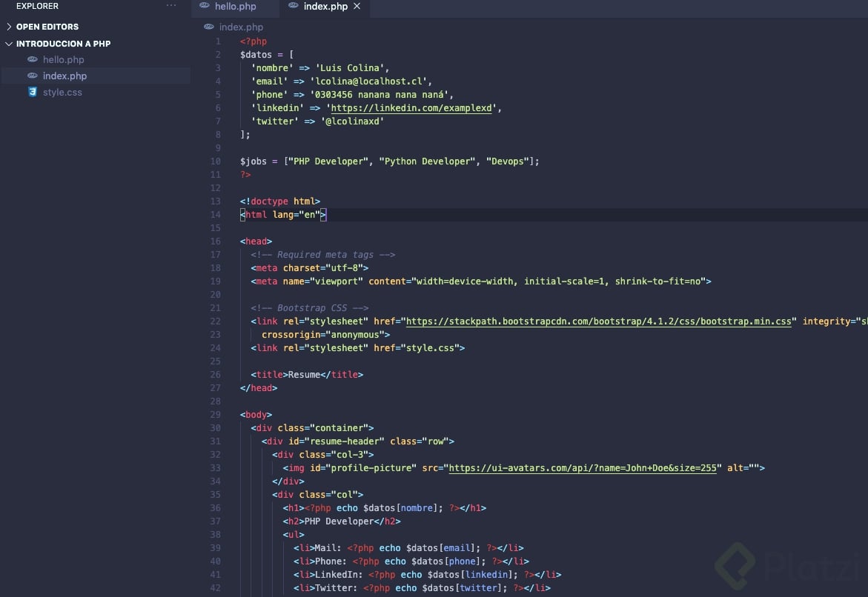This screenshot has height=597, width=868.
Task: Click the 'Mail:' list item line
Action: 408,548
